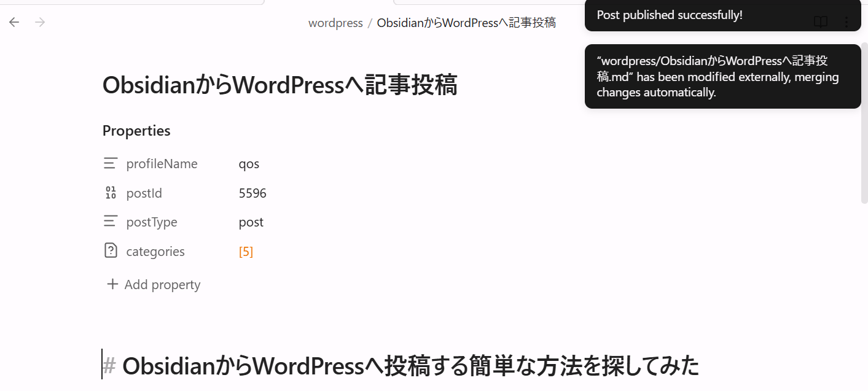Place cursor in the H1 heading line
Screen dimensions: 868x391
tap(410, 366)
